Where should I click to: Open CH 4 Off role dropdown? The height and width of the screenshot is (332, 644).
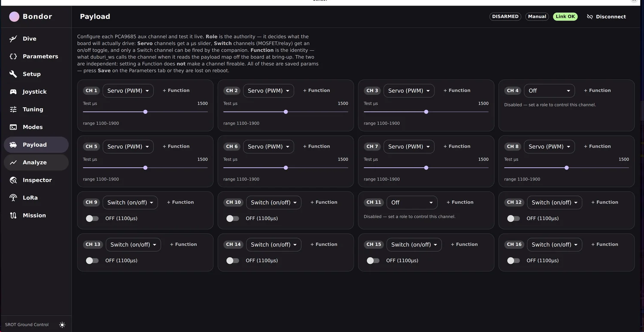pyautogui.click(x=549, y=91)
